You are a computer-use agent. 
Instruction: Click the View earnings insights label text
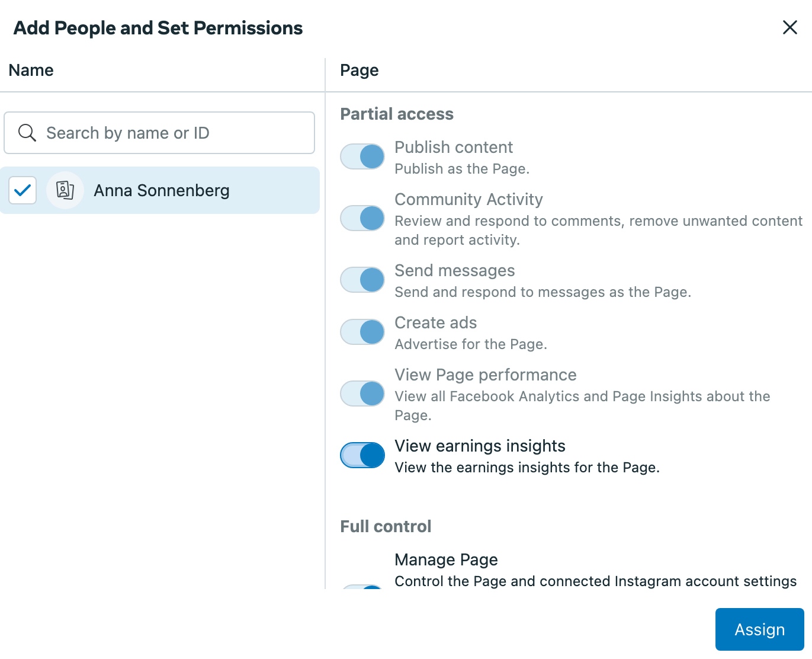tap(480, 446)
